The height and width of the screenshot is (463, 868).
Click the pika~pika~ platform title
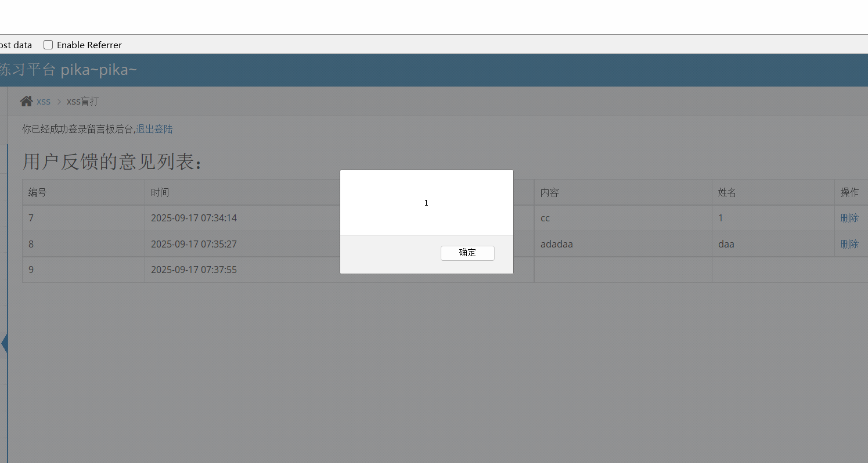coord(69,70)
